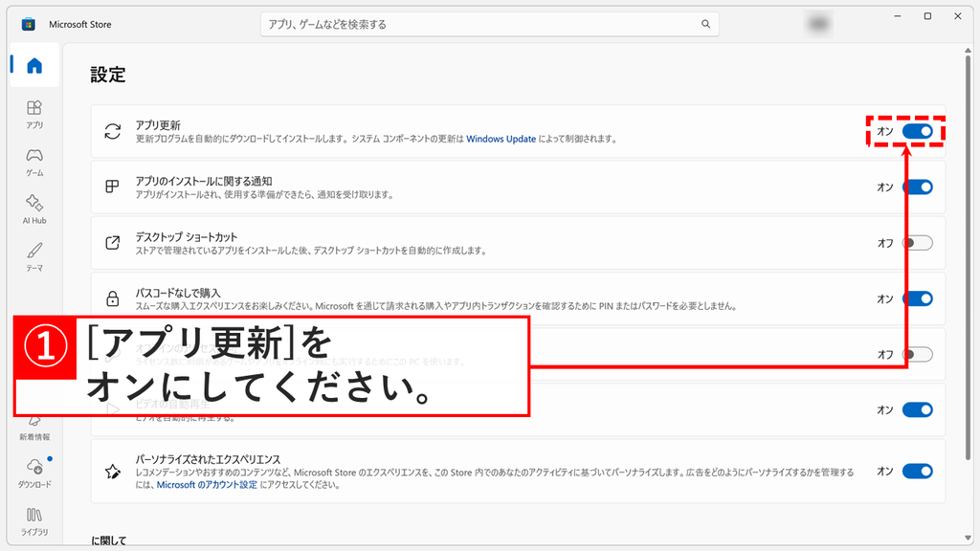Minimize the Microsoft Store window

(898, 16)
